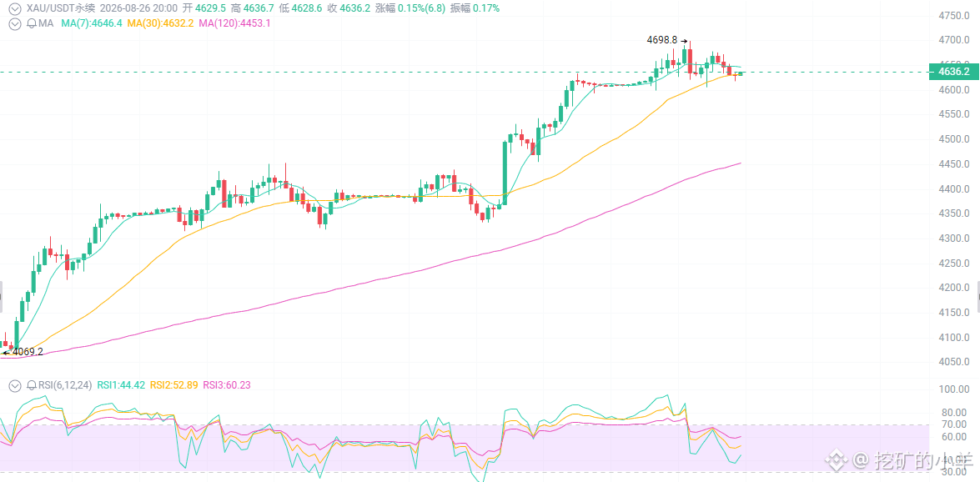
Task: Click the RSI3:60.23 legend value
Action: (226, 385)
